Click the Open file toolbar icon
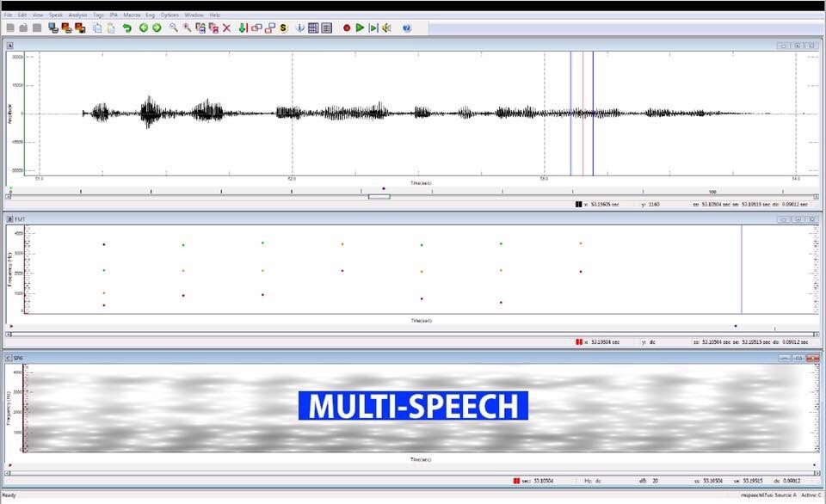This screenshot has width=826, height=504. 24,28
